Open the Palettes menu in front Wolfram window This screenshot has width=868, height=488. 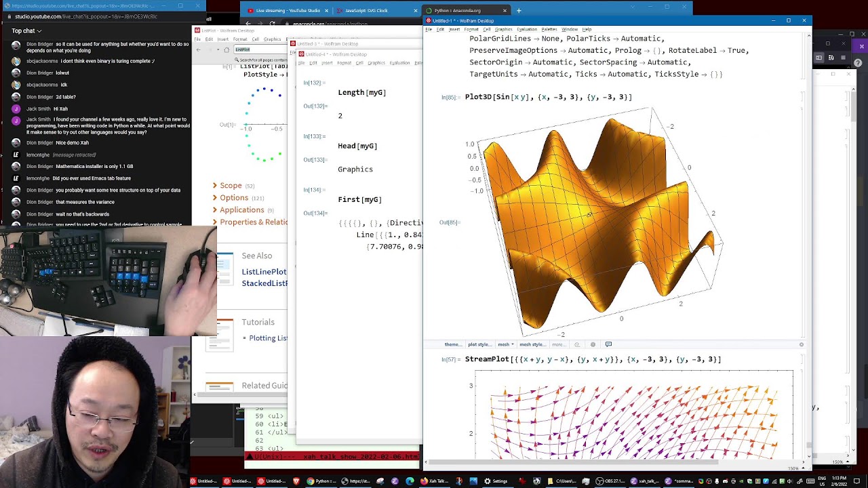pyautogui.click(x=549, y=29)
